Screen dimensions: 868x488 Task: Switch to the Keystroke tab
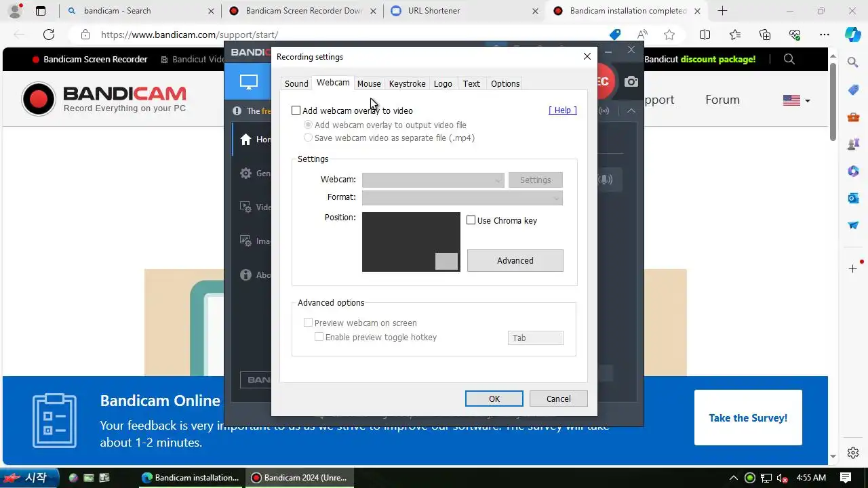pos(408,83)
